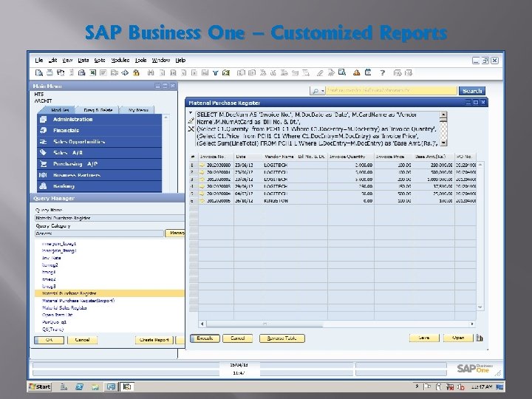Image resolution: width=532 pixels, height=399 pixels.
Task: Click the padlock Lock Screen toolbar icon
Action: (136, 72)
